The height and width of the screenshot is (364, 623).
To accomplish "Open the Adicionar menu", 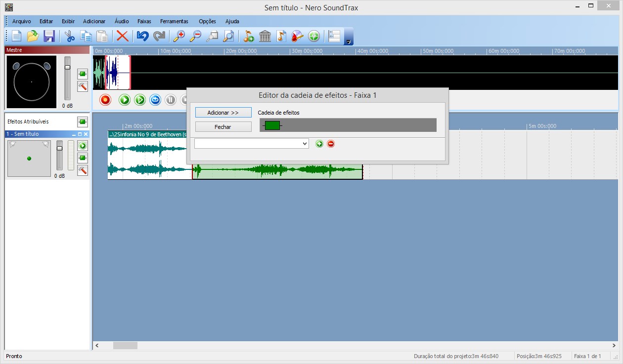I will click(94, 21).
